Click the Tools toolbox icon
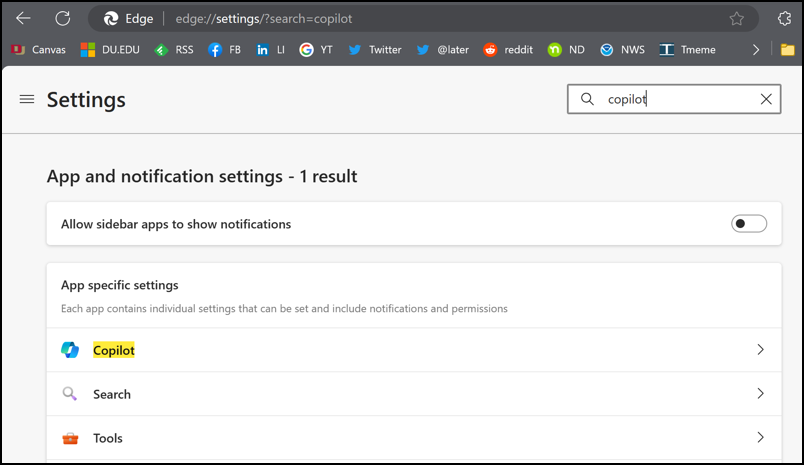 click(70, 438)
